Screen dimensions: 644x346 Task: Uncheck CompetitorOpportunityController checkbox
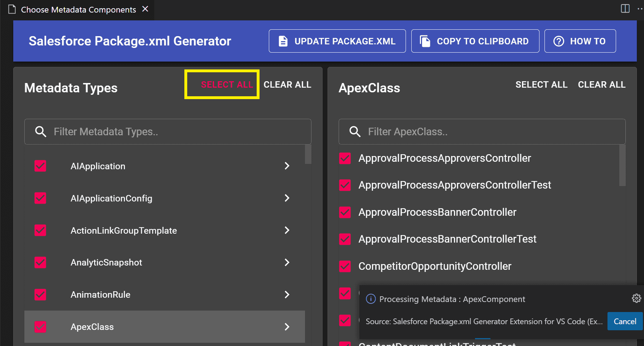pos(345,266)
